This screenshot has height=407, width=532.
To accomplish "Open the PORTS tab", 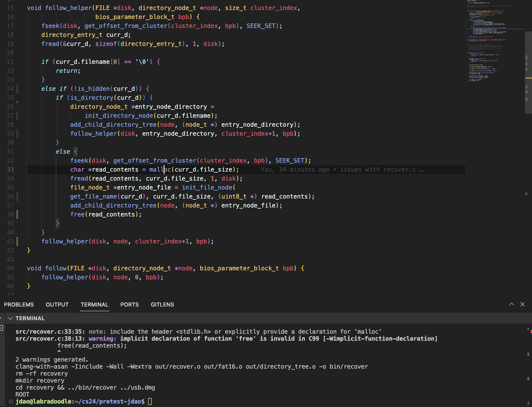I will click(x=129, y=305).
